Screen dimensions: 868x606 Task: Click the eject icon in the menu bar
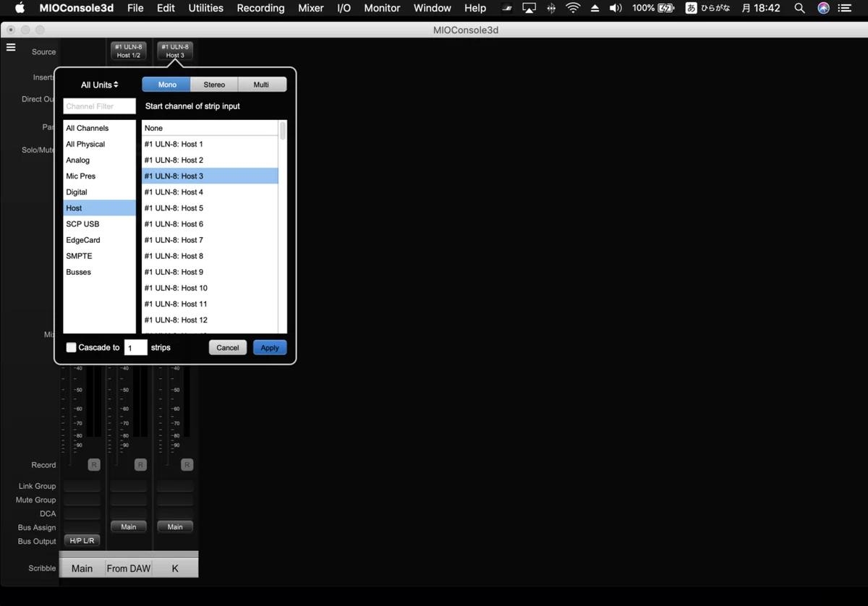click(x=595, y=8)
